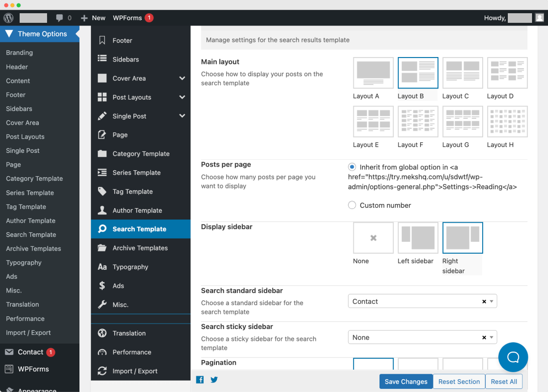Viewport: 548px width, 392px height.
Task: Open the chat support bubble
Action: (x=513, y=357)
